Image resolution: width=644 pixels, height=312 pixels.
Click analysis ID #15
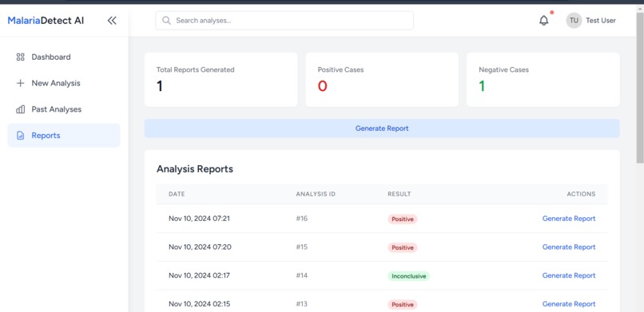click(302, 247)
